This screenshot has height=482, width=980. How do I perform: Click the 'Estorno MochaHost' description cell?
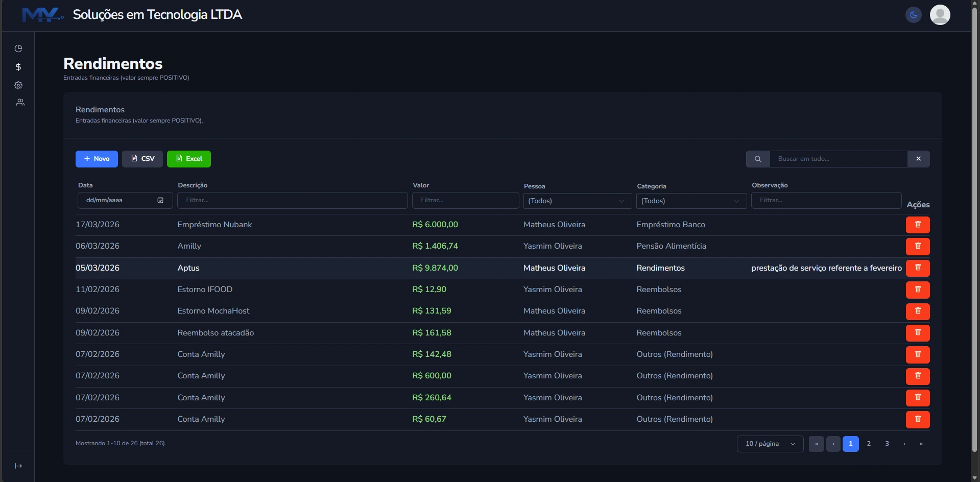pos(213,311)
